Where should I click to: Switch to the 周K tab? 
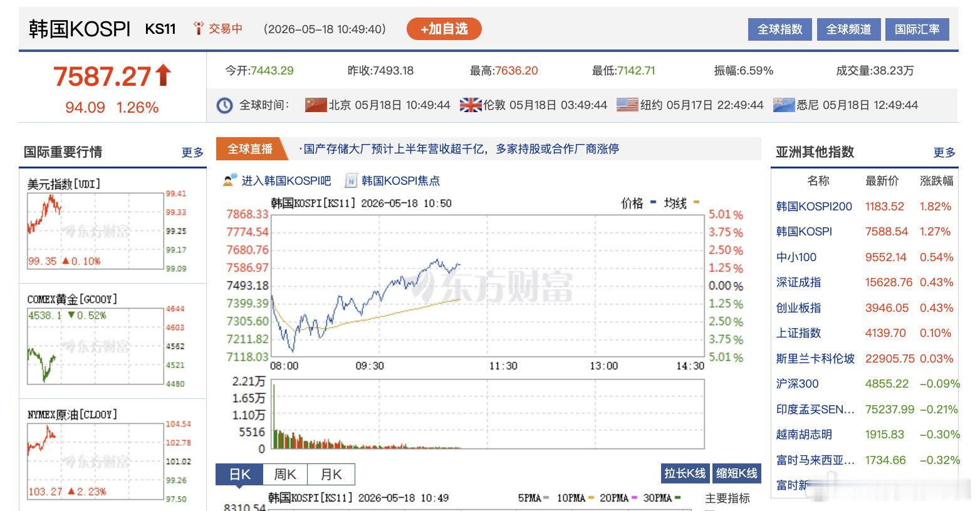tap(285, 475)
